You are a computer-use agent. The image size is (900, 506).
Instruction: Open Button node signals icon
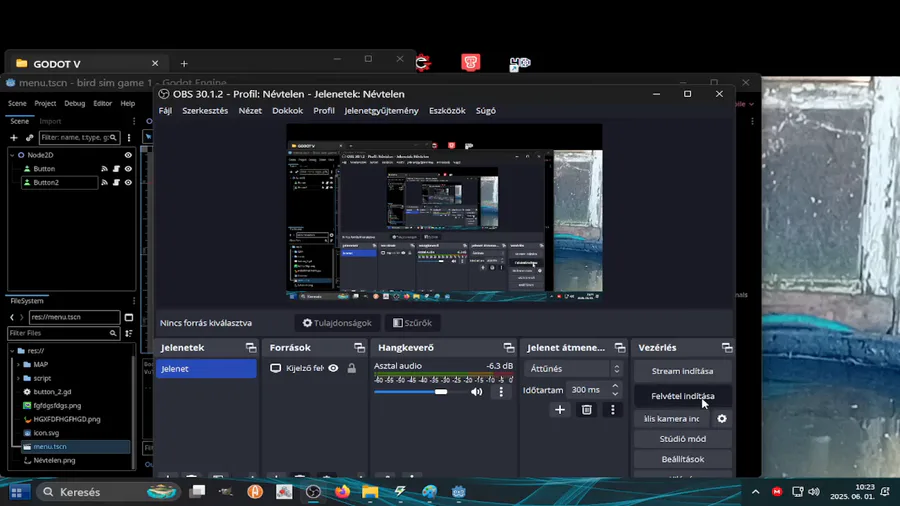point(104,169)
